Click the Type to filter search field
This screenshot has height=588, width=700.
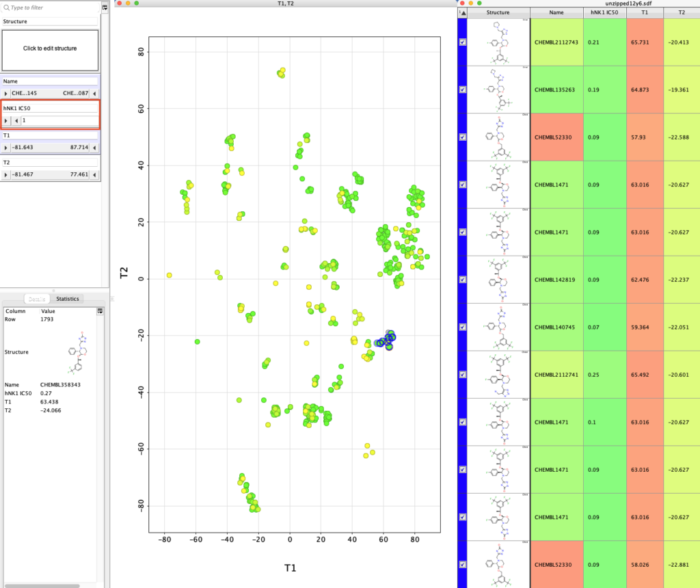pyautogui.click(x=51, y=8)
